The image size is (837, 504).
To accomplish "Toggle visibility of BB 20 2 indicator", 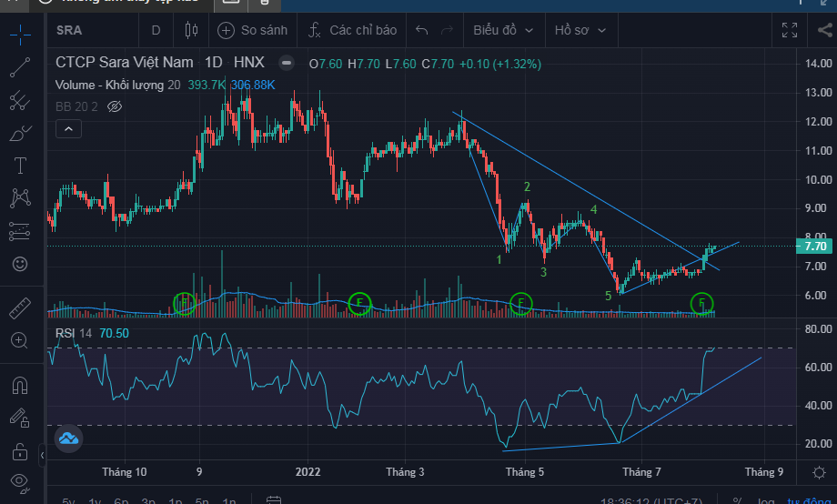I will [115, 106].
